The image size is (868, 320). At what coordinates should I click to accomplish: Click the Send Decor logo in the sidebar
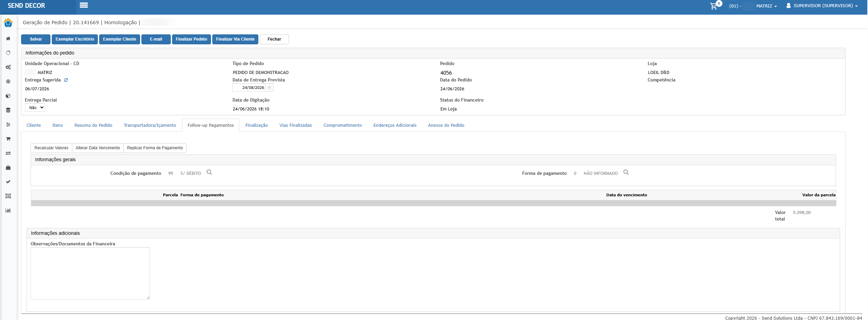coord(8,23)
